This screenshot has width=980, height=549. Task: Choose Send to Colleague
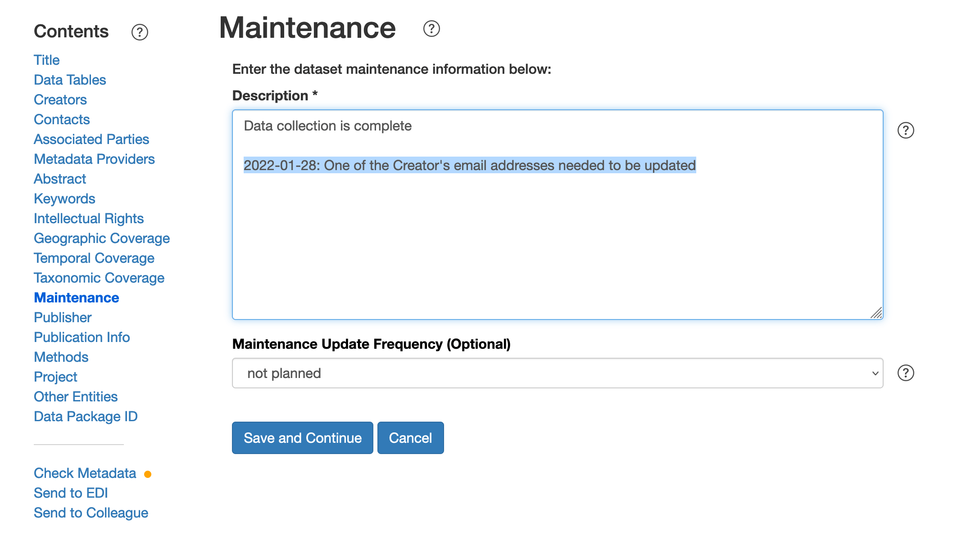pyautogui.click(x=91, y=513)
